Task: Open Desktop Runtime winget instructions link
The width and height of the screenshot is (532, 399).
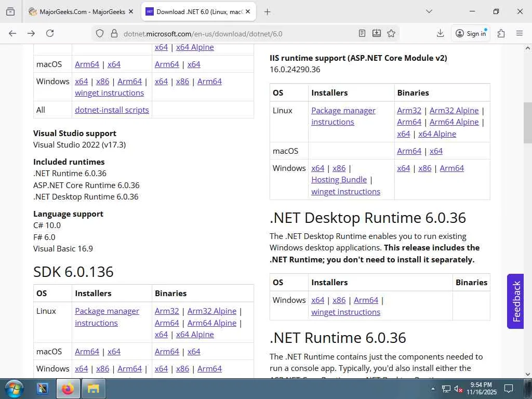Action: click(x=345, y=312)
